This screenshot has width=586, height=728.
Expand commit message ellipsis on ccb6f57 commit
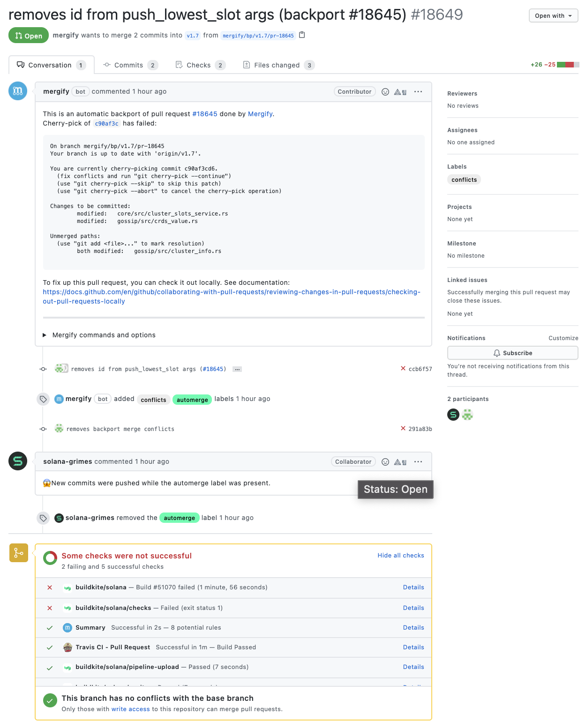coord(238,369)
